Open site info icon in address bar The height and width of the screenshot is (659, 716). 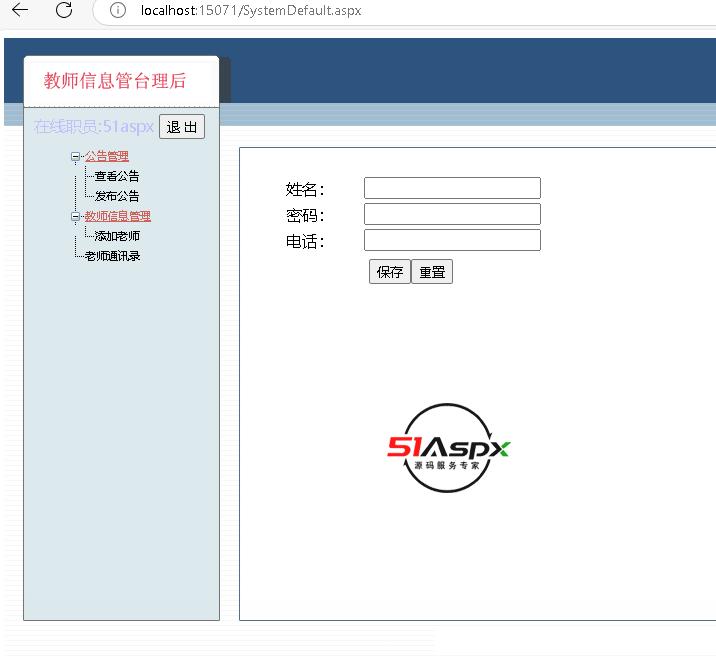pyautogui.click(x=117, y=10)
